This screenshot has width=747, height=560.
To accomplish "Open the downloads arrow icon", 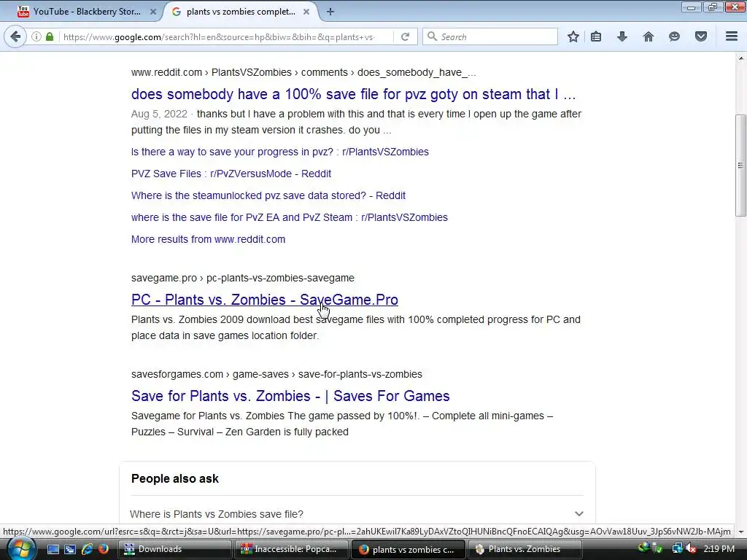I will tap(622, 36).
